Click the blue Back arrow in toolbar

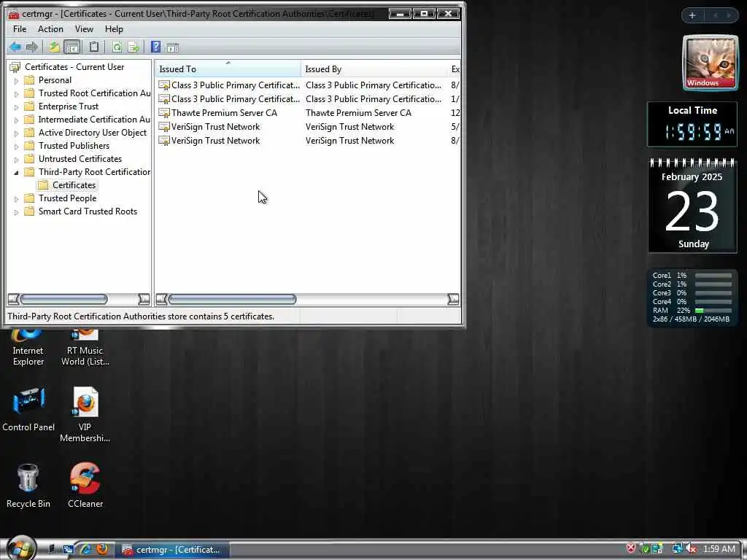[x=15, y=47]
